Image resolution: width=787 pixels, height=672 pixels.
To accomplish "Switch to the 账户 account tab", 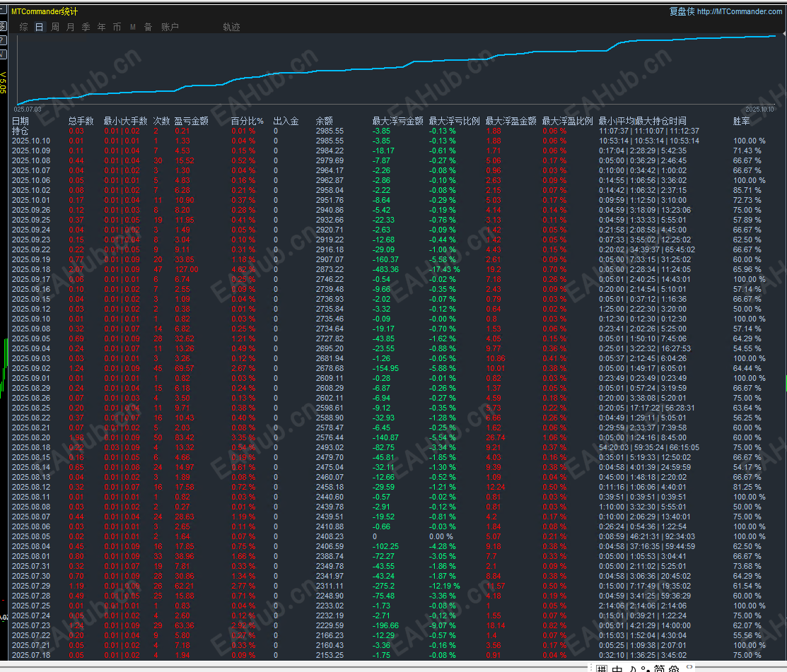I will click(170, 27).
